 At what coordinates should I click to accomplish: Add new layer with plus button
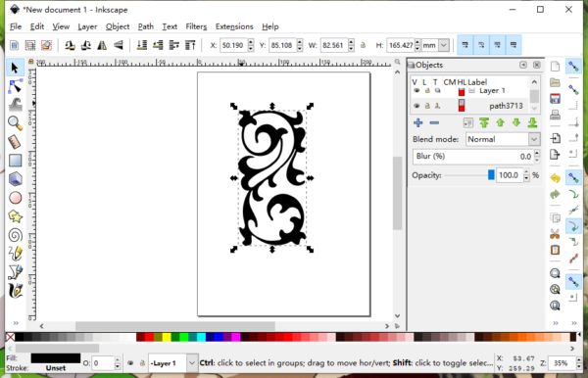click(x=418, y=122)
